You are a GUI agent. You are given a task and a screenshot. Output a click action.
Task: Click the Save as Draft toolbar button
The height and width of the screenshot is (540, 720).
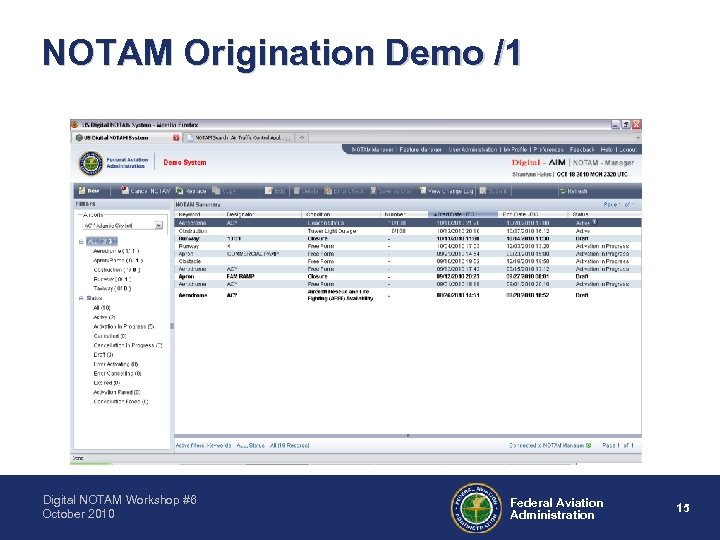(391, 191)
